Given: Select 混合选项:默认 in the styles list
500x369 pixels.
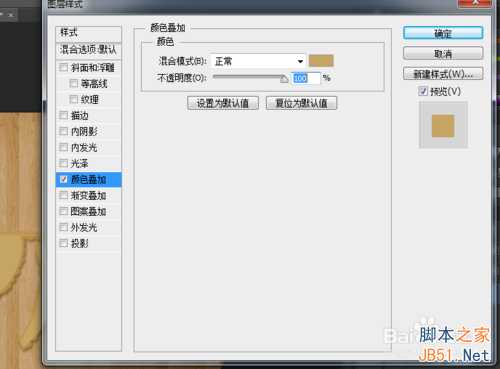Looking at the screenshot, I should pos(88,50).
